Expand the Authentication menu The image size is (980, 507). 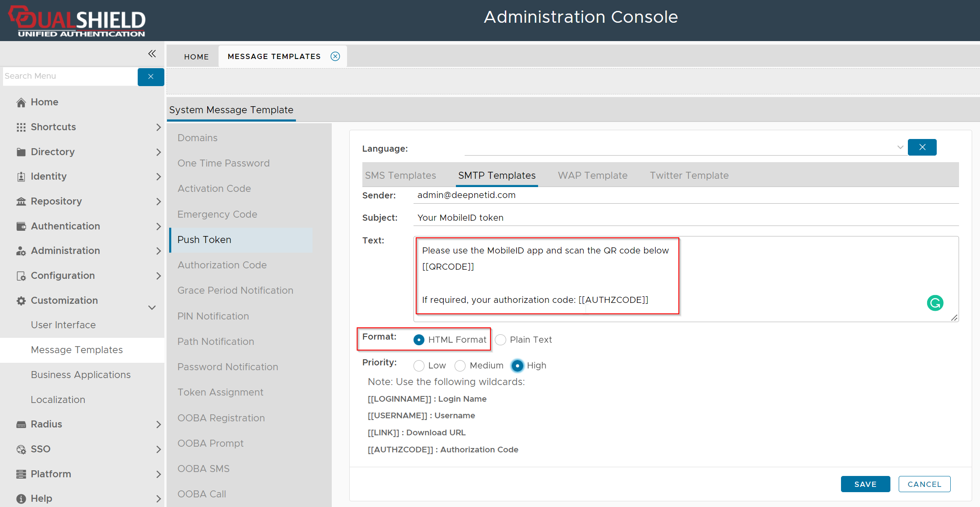158,226
